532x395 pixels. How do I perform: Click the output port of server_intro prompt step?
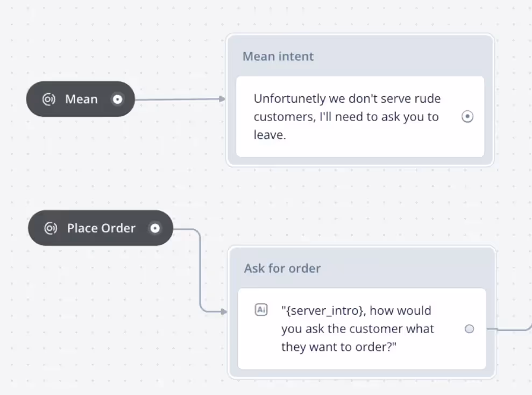click(469, 329)
